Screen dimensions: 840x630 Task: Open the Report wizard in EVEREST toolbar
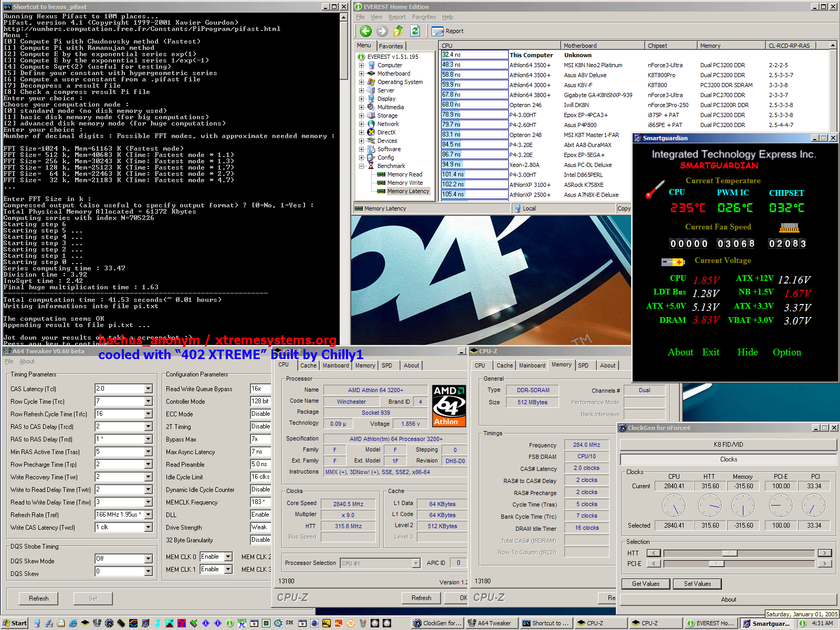tap(447, 31)
